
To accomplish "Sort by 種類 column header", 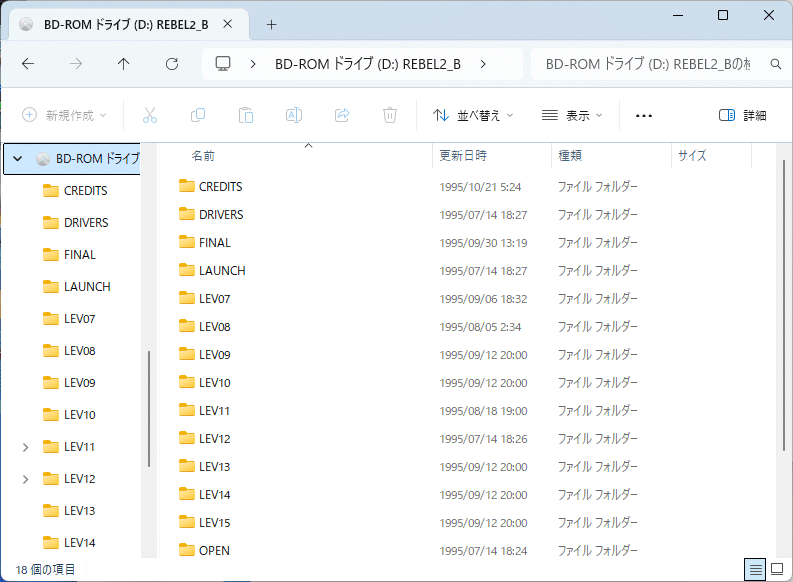I will tap(570, 155).
